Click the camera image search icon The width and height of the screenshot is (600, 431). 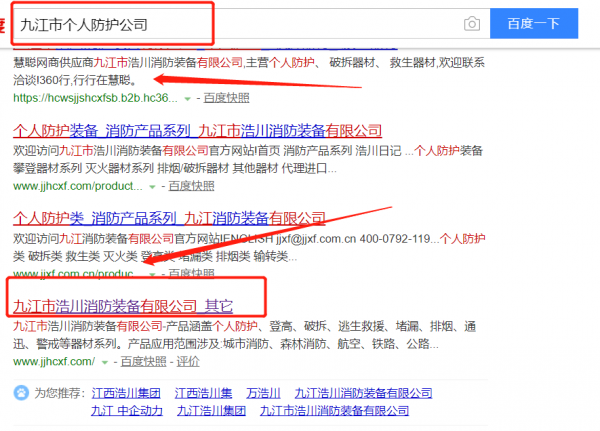[471, 23]
